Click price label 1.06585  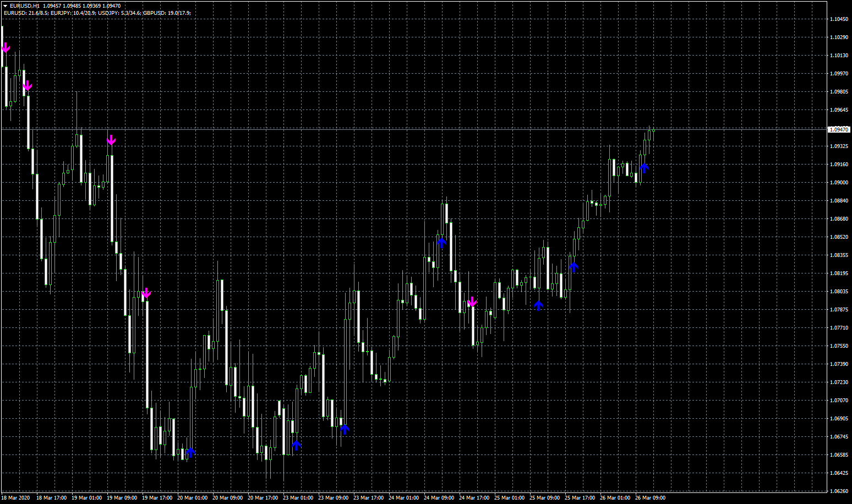(839, 455)
